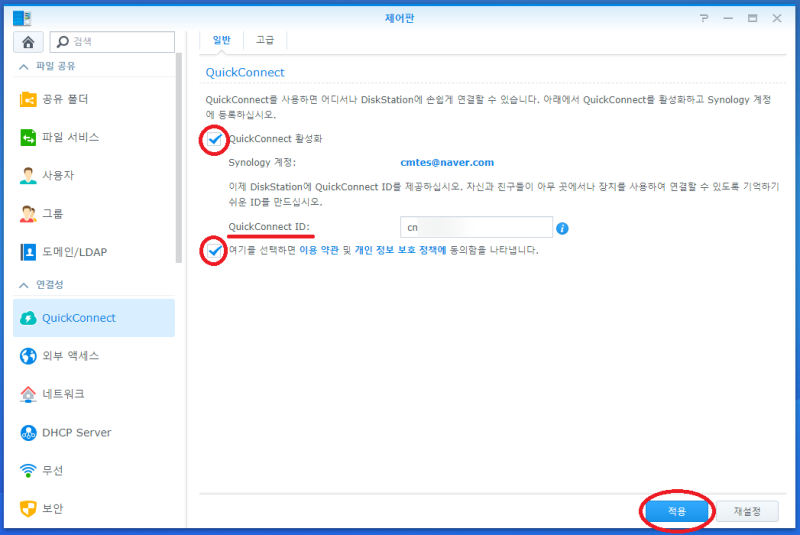Toggle the terms agreement checkbox
The image size is (800, 535).
pyautogui.click(x=214, y=250)
